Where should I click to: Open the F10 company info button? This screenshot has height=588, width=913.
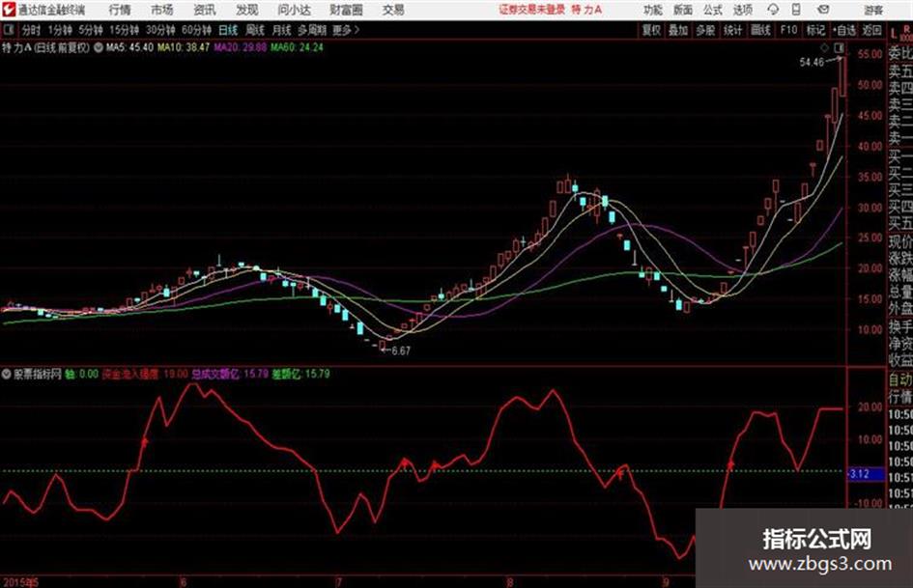(x=788, y=30)
